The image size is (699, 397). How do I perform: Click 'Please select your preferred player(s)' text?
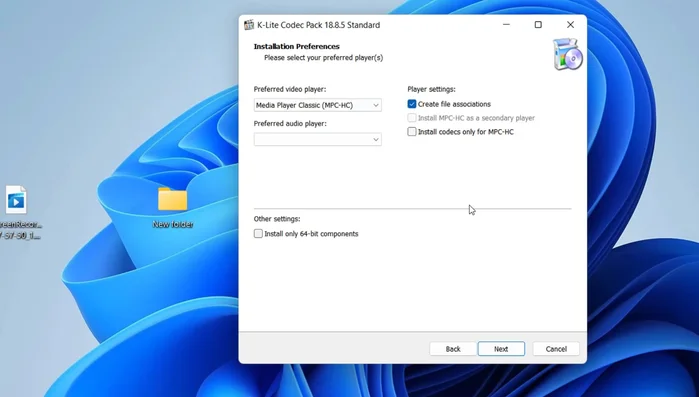[323, 57]
